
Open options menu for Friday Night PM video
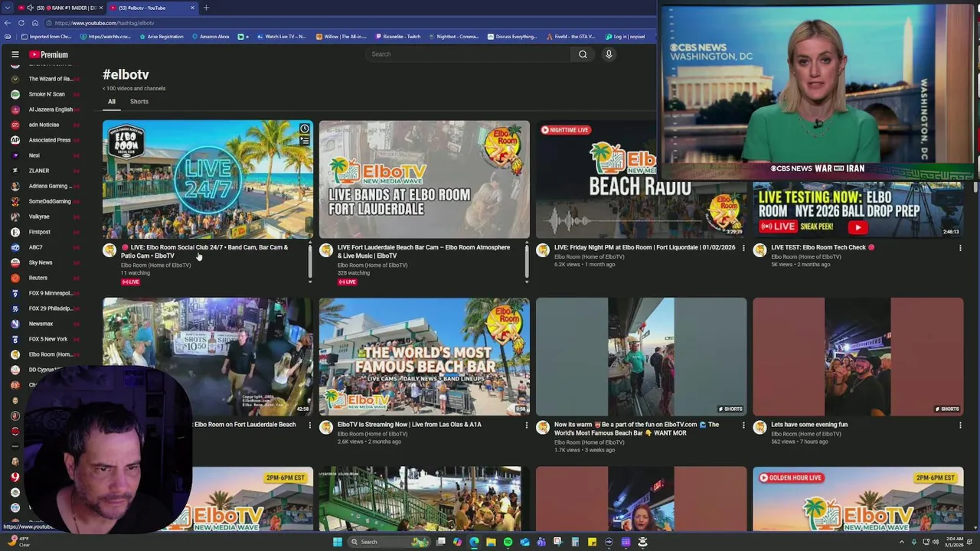[743, 248]
